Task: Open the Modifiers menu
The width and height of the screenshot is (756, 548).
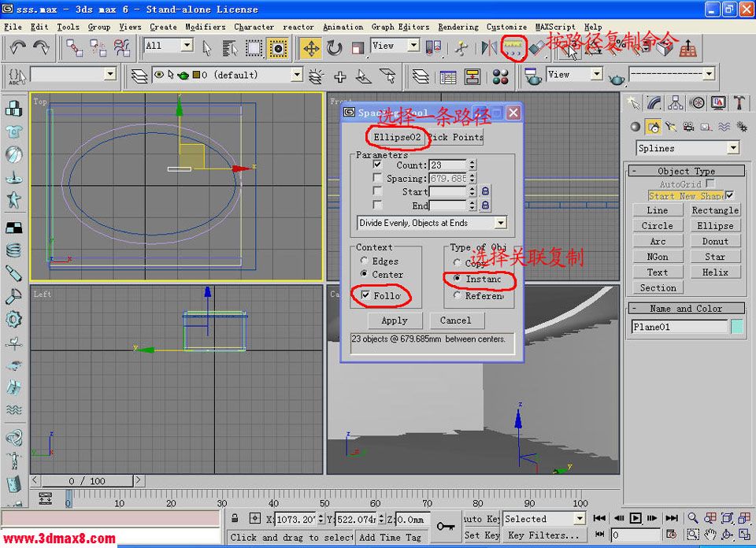Action: (x=206, y=27)
